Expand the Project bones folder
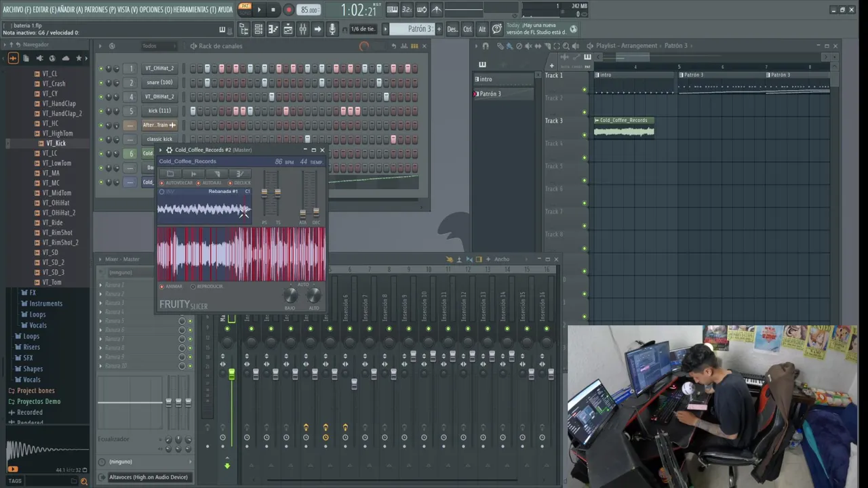 35,390
